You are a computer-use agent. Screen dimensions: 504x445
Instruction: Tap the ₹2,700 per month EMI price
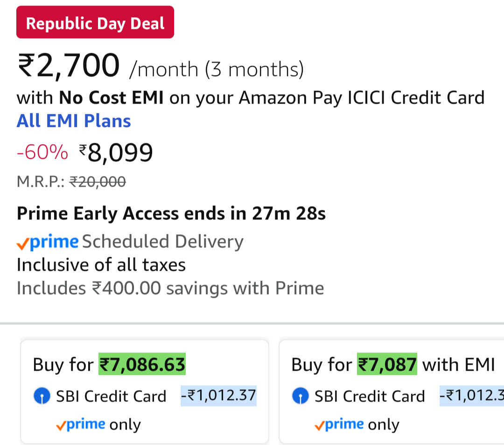(69, 66)
